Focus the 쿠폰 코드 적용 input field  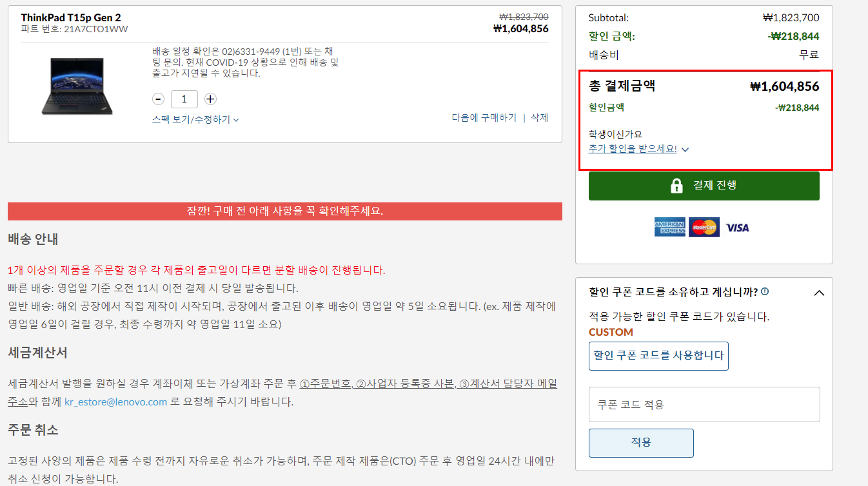point(704,405)
